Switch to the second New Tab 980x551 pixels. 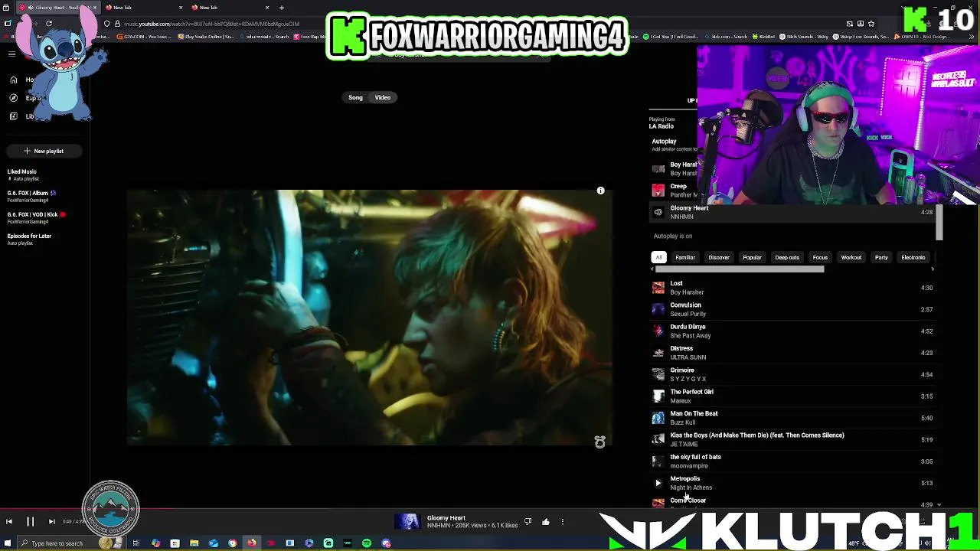click(x=142, y=8)
